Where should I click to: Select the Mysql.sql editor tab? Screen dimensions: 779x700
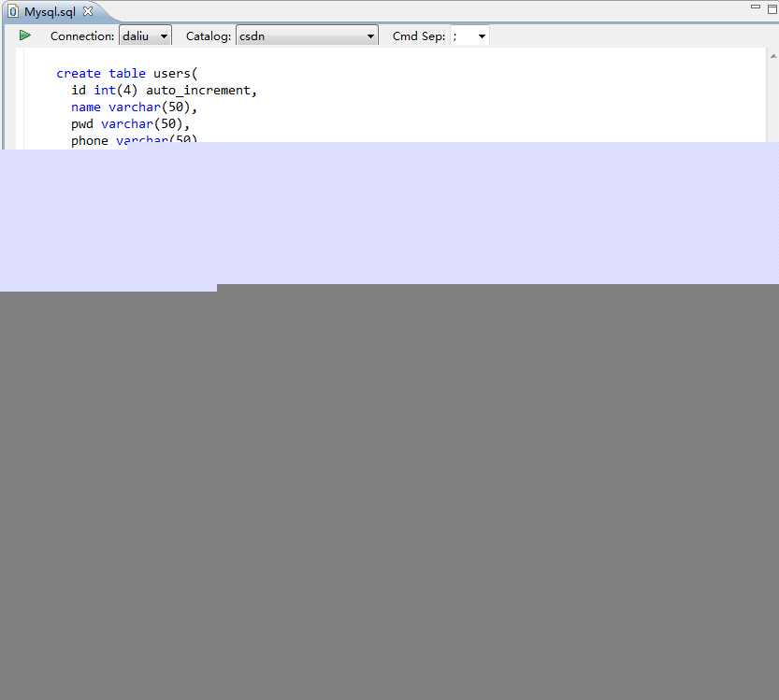(50, 11)
